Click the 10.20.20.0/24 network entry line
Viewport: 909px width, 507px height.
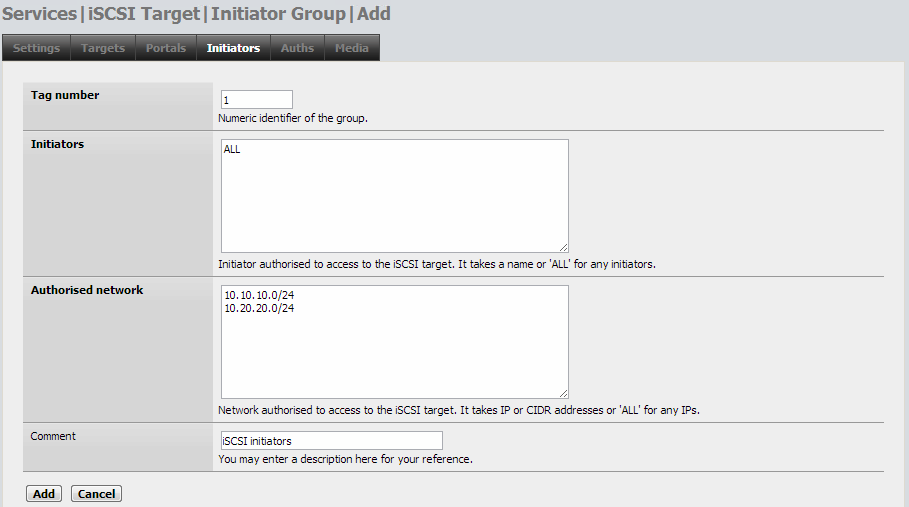pos(259,308)
